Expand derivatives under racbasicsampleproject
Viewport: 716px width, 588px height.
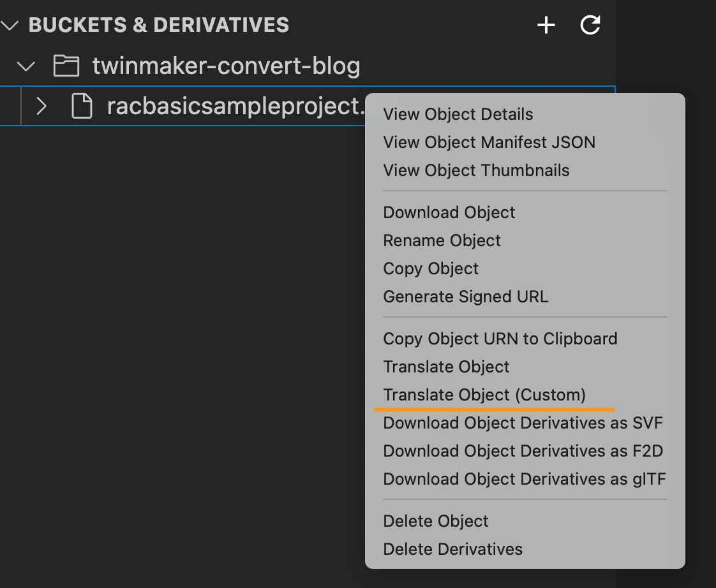click(41, 106)
